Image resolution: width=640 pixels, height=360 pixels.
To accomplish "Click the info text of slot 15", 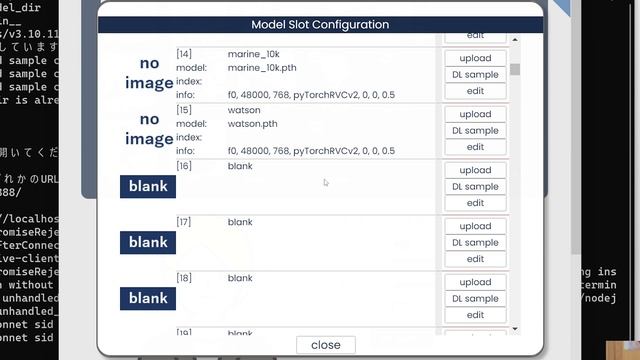I will coord(311,151).
